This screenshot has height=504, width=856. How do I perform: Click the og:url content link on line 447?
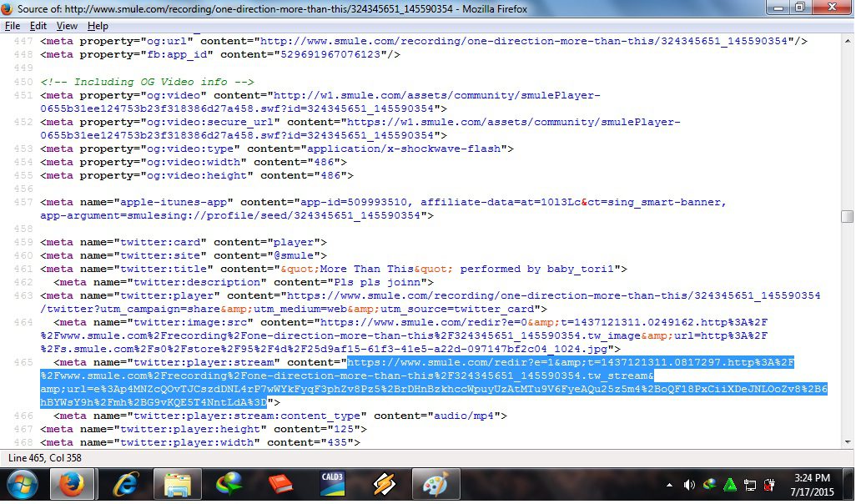coord(524,41)
